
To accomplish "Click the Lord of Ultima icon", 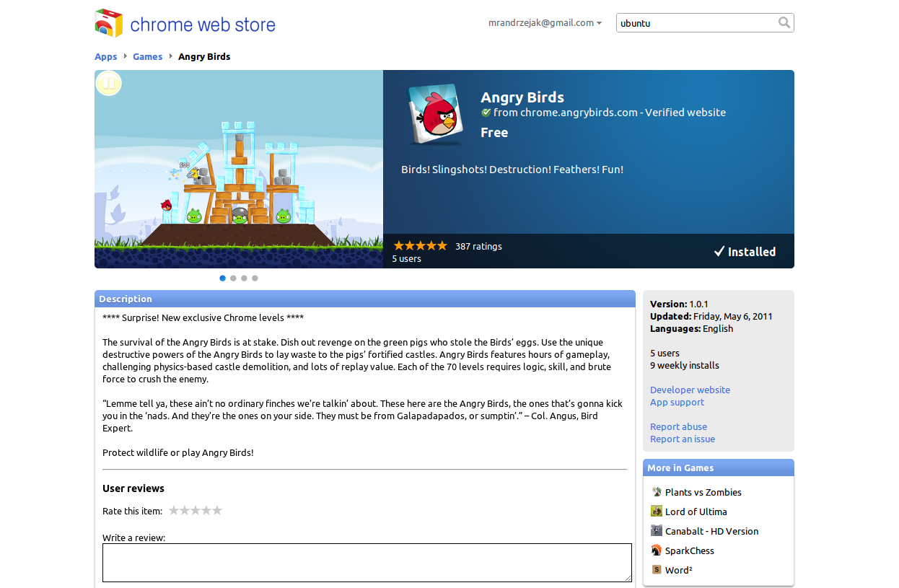I will coord(657,512).
